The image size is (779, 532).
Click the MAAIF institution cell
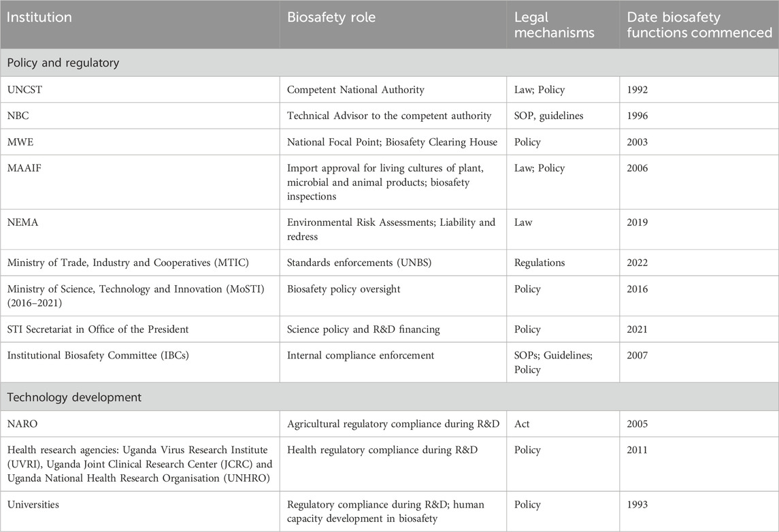(24, 168)
